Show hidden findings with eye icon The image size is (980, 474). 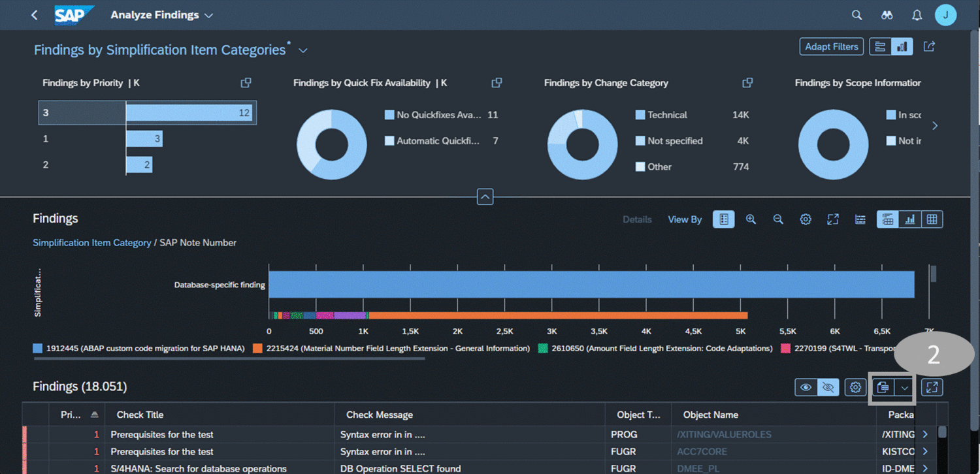pyautogui.click(x=806, y=387)
